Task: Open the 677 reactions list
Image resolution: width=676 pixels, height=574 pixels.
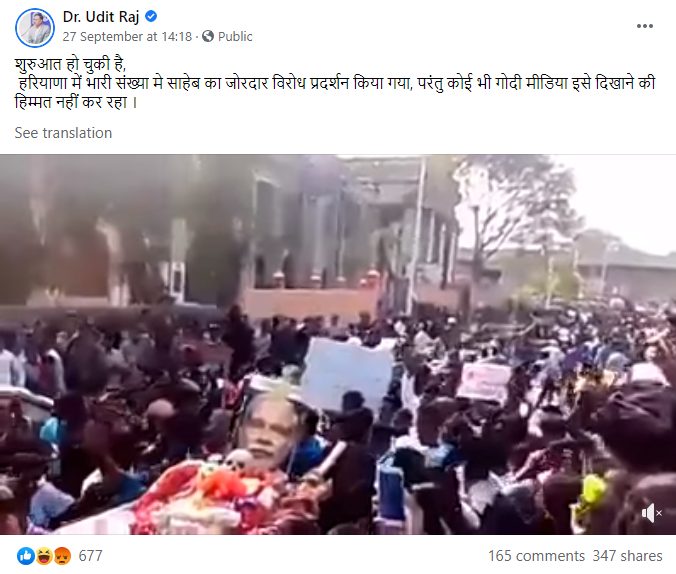Action: (91, 555)
